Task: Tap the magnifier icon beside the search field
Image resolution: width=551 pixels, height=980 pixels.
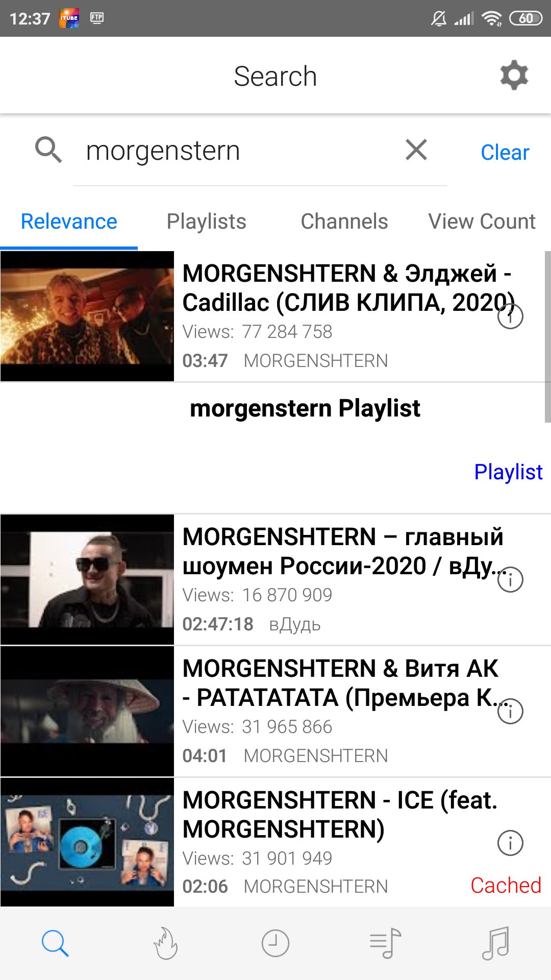Action: coord(48,150)
